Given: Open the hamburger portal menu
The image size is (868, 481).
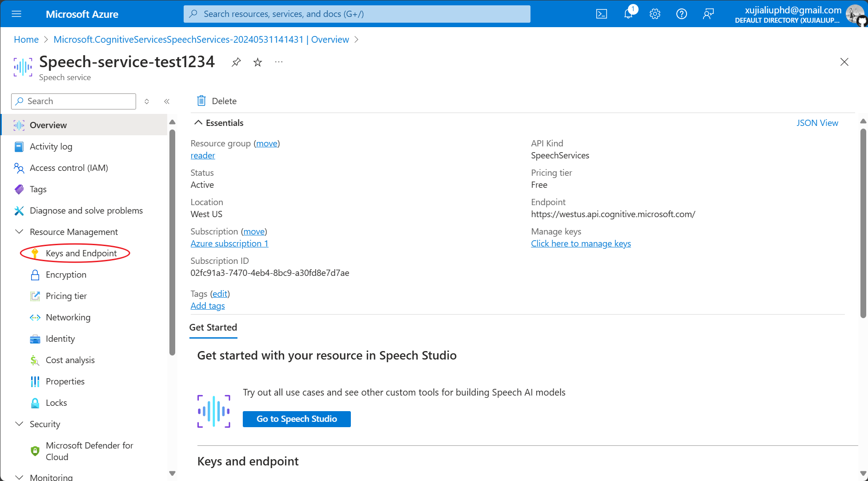Looking at the screenshot, I should click(x=16, y=14).
